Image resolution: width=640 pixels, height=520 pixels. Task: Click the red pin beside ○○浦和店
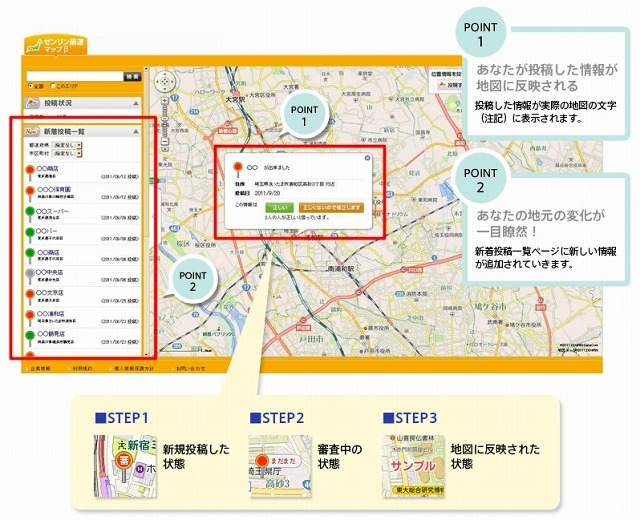tap(29, 317)
